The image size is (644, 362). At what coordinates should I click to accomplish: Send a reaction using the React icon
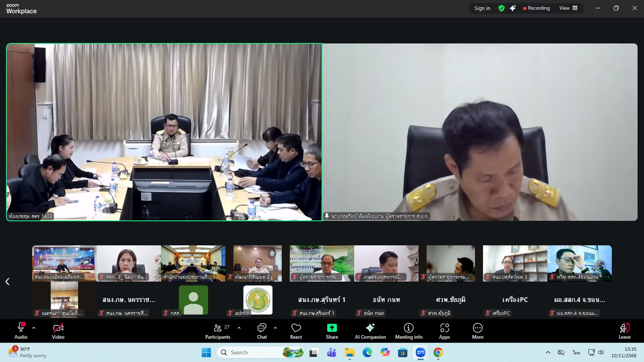(296, 331)
